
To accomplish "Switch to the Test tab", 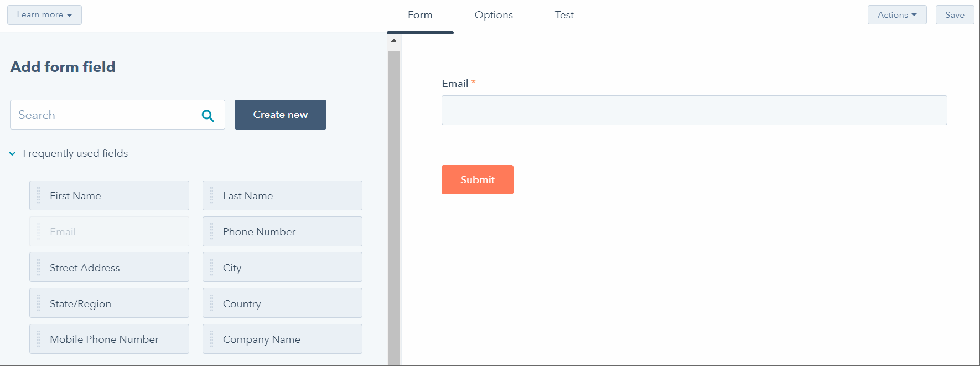I will pos(564,15).
